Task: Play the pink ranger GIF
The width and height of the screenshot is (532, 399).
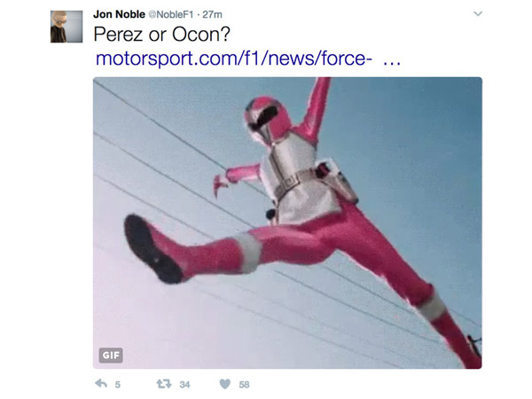Action: point(287,223)
